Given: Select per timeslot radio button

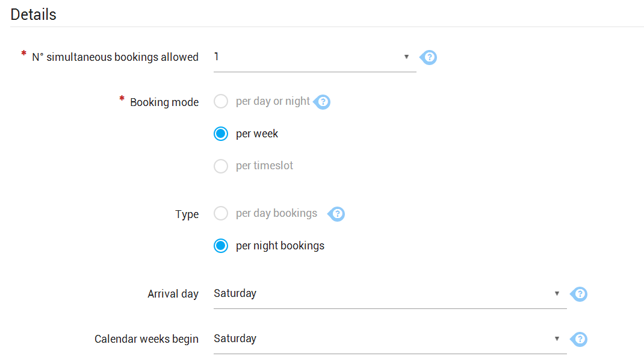Looking at the screenshot, I should (221, 166).
